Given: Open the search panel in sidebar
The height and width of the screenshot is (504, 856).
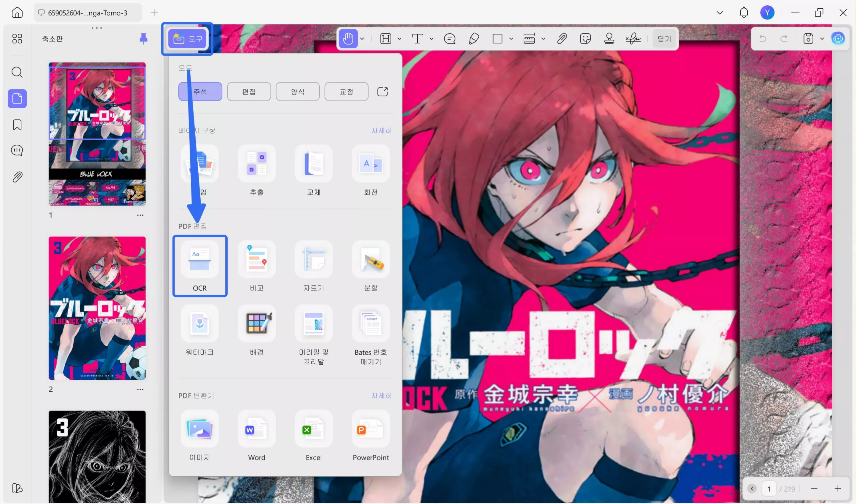Looking at the screenshot, I should pyautogui.click(x=17, y=72).
